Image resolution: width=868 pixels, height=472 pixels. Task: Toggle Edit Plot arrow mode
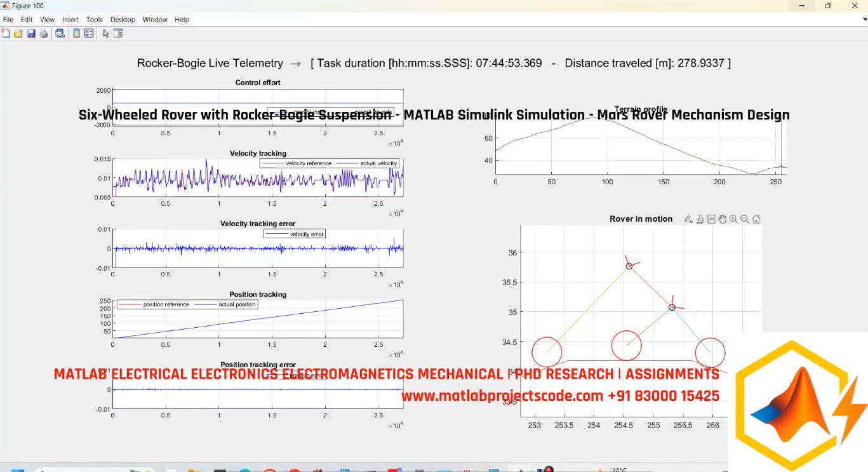(106, 32)
